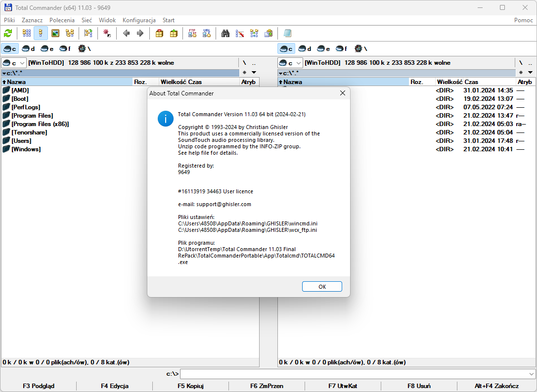Open right panel directory history arrow
The width and height of the screenshot is (537, 392).
(530, 72)
